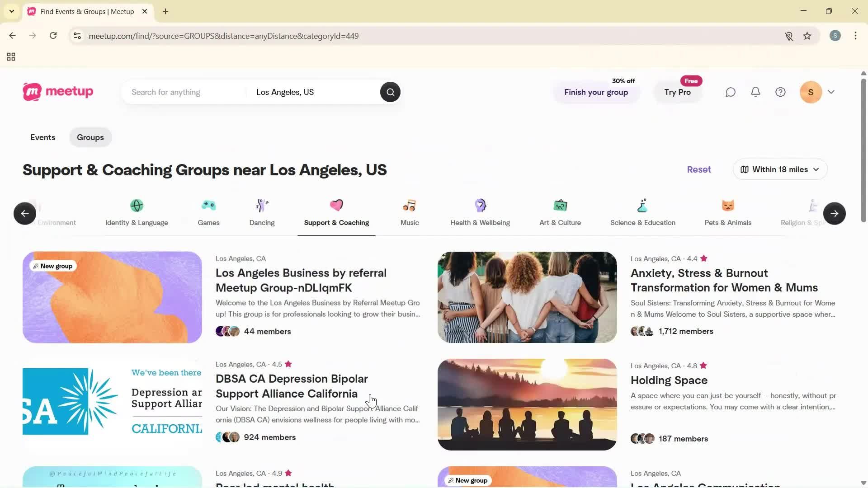
Task: Click the Meetup logo
Action: click(58, 92)
